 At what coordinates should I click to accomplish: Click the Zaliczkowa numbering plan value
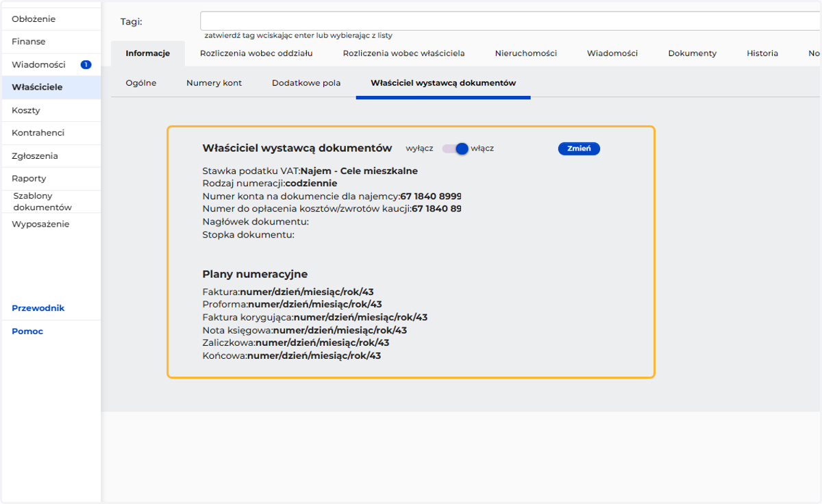pos(323,342)
